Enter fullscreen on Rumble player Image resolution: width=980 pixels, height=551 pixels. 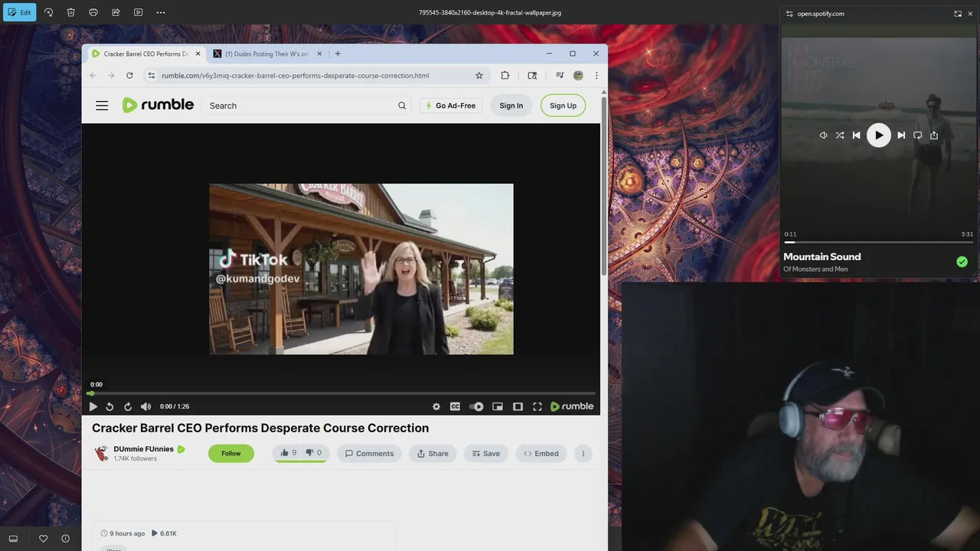(x=537, y=406)
